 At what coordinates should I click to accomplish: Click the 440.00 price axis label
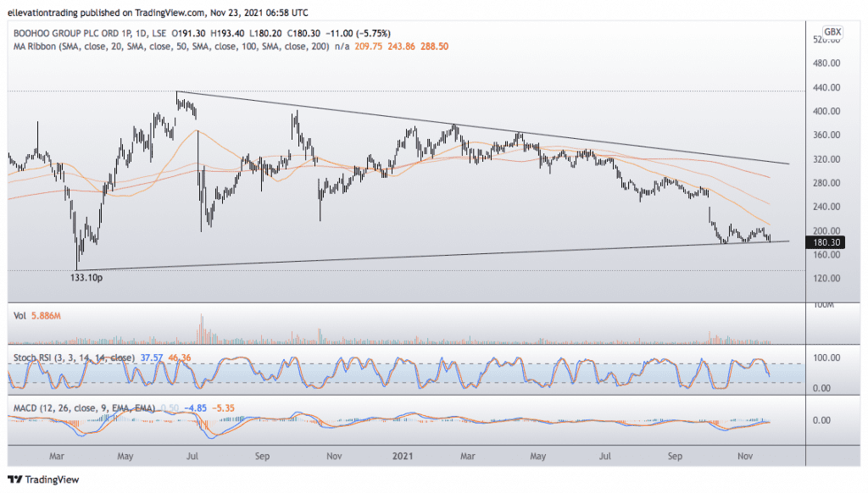[826, 87]
